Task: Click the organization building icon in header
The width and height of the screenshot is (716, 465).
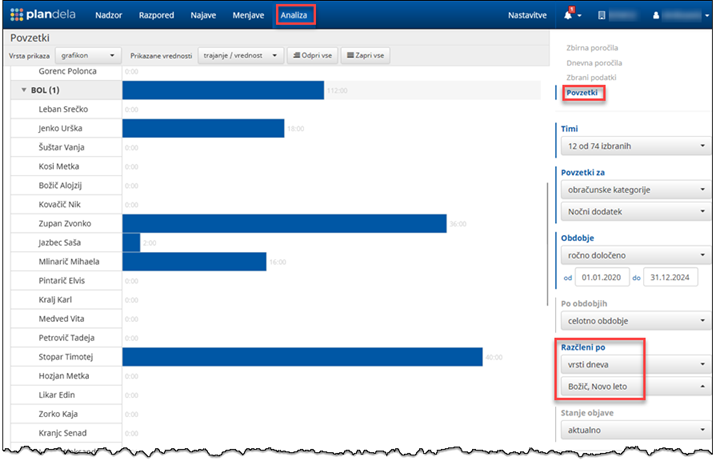Action: point(603,16)
